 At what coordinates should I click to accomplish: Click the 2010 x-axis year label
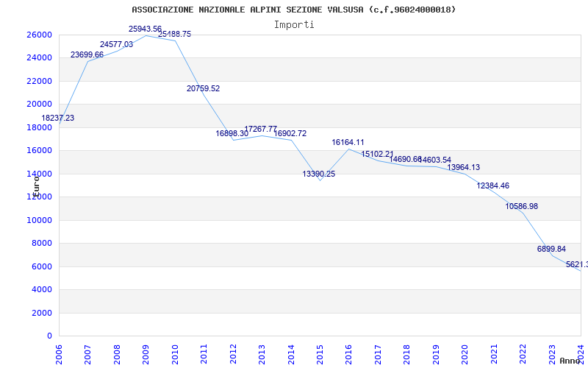[x=175, y=354]
